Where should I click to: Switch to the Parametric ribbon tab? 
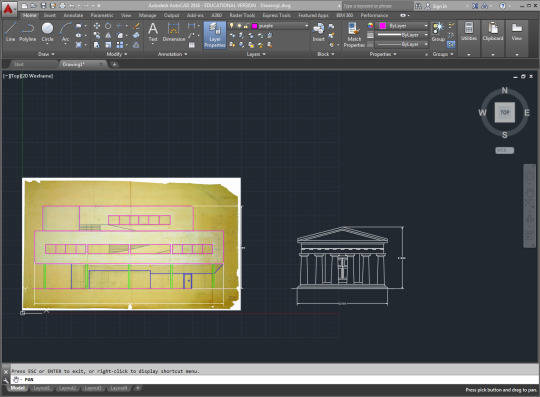click(x=102, y=15)
